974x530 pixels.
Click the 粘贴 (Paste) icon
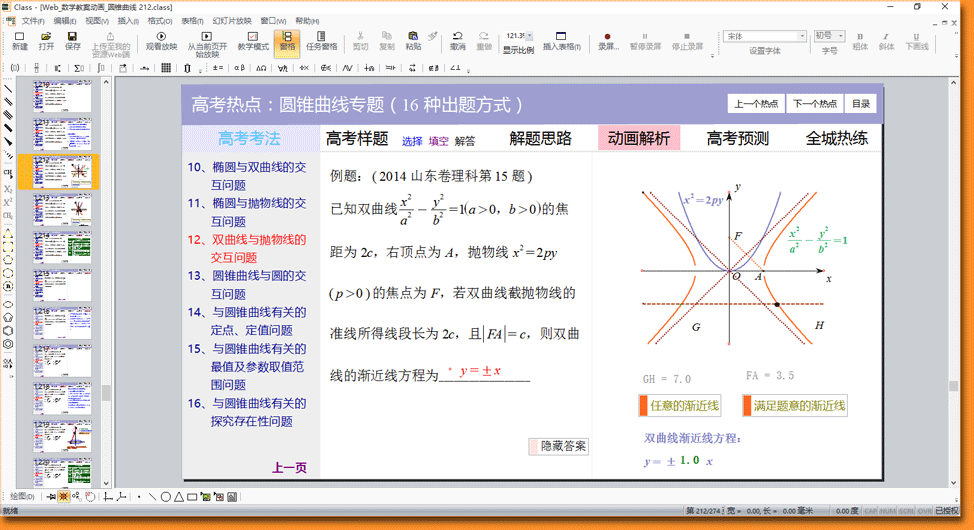coord(413,40)
